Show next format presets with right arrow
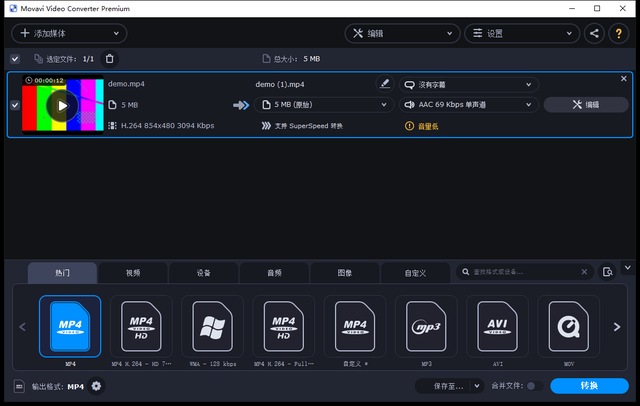Image resolution: width=640 pixels, height=406 pixels. click(617, 327)
